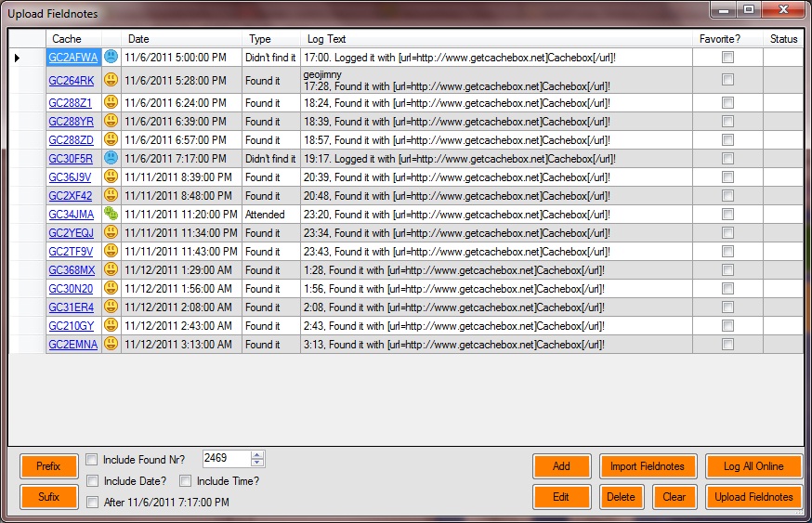Image resolution: width=812 pixels, height=523 pixels.
Task: Click the smiley icon for GC2EMNA
Action: [111, 344]
